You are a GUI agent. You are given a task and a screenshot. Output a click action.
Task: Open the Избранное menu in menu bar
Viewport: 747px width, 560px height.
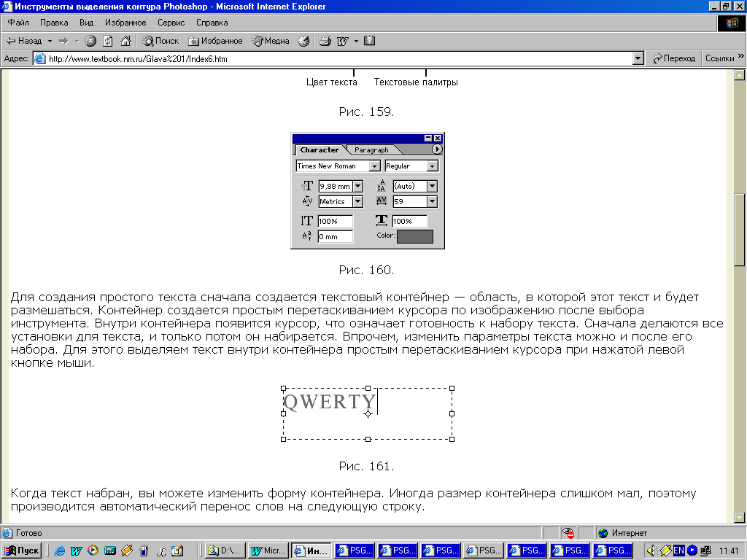(125, 23)
